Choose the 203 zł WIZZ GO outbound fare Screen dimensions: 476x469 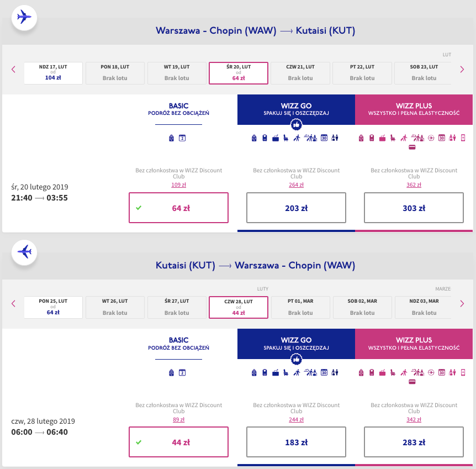(297, 208)
